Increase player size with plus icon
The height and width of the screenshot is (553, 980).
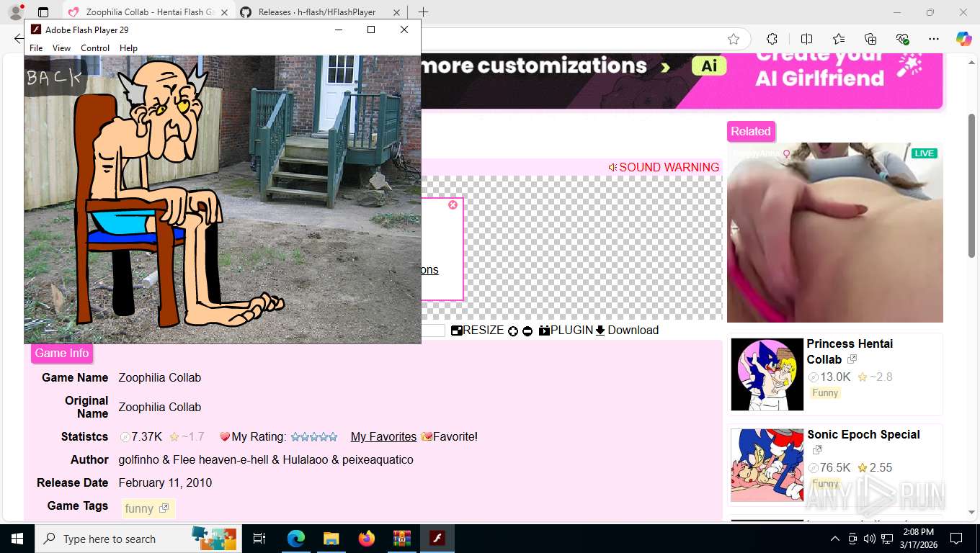(513, 331)
